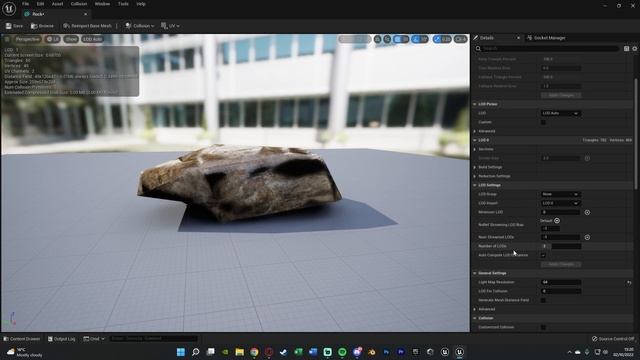
Task: Reset Light Map Resolution to default
Action: (629, 282)
